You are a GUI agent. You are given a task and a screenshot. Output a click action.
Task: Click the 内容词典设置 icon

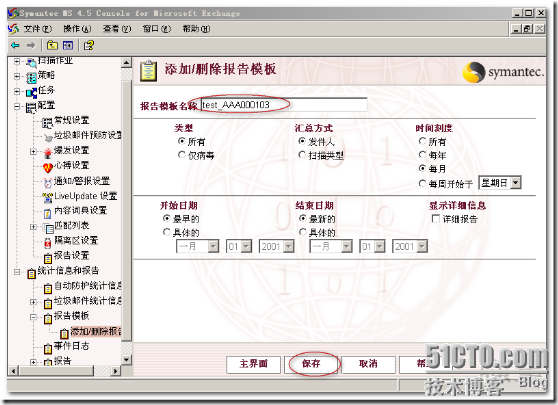coord(48,213)
